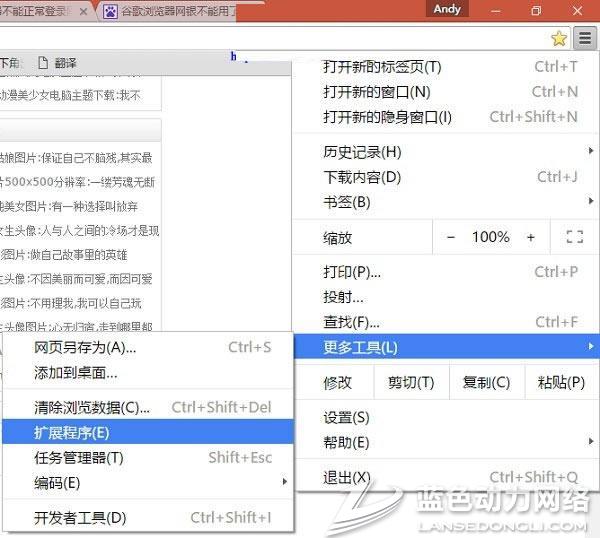Open the Chrome hamburger menu icon
Screen dimensions: 600x538
[x=585, y=39]
